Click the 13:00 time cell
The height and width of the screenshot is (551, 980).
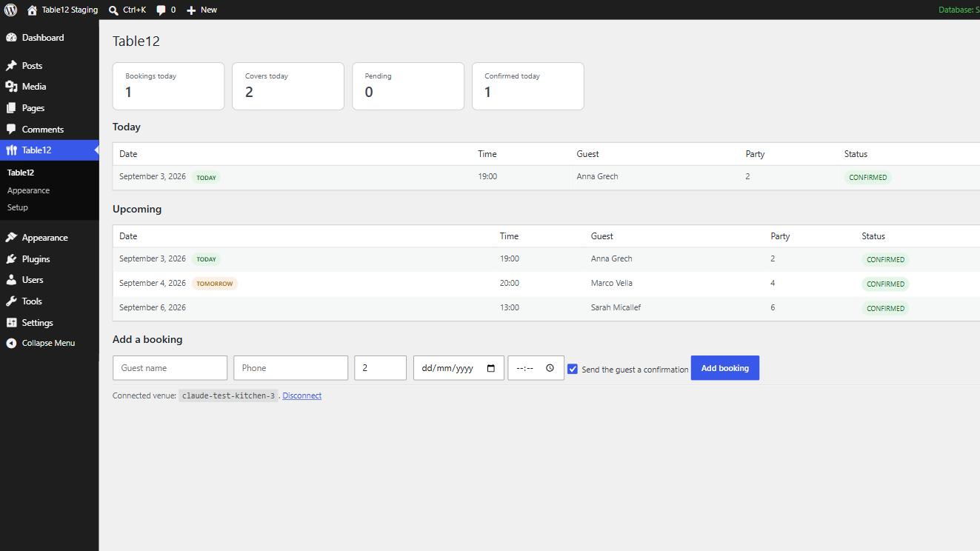click(x=510, y=307)
